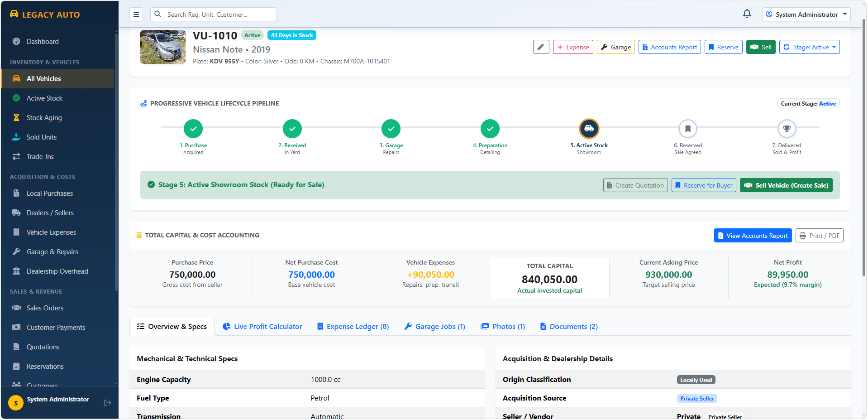868x420 pixels.
Task: Open the Documents (2) tab
Action: [x=569, y=326]
